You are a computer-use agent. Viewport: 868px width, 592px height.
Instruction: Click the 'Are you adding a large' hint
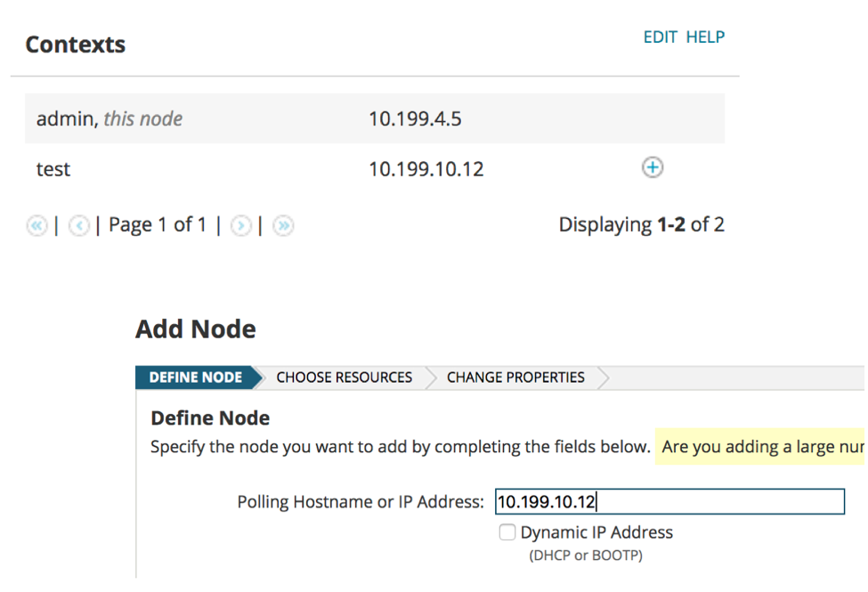[x=760, y=446]
